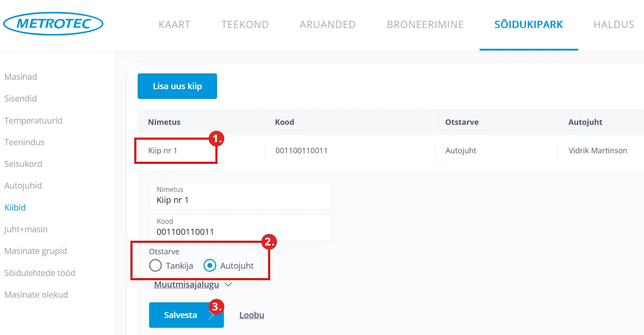The width and height of the screenshot is (644, 335).
Task: Open Masinate grupid in the sidebar
Action: (x=36, y=251)
